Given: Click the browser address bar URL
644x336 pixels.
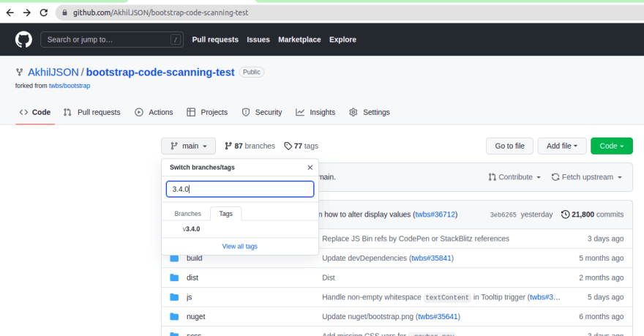Looking at the screenshot, I should pos(160,12).
